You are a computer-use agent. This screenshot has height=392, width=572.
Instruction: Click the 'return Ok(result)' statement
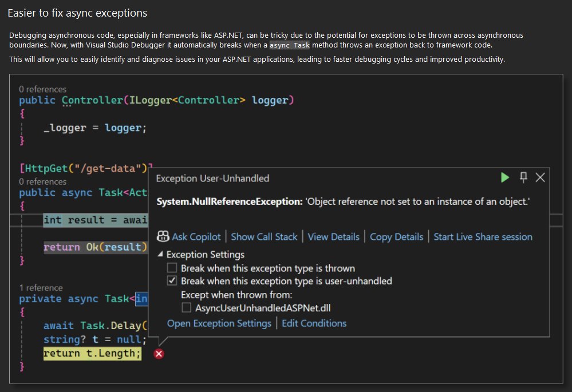[95, 247]
